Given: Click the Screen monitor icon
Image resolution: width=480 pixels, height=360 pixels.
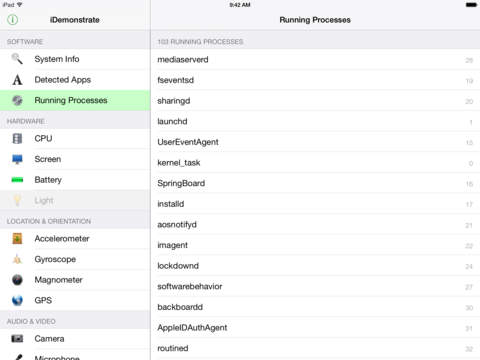Looking at the screenshot, I should 17,159.
